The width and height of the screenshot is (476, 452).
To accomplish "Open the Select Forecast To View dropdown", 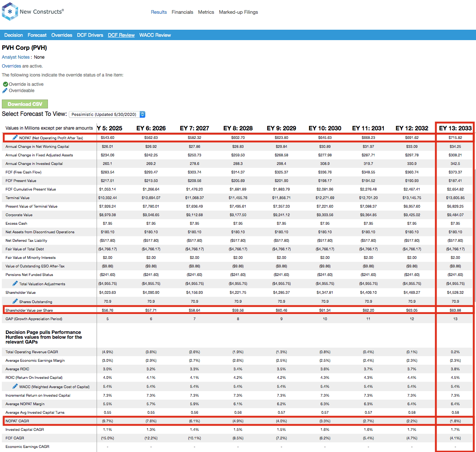I will point(107,114).
